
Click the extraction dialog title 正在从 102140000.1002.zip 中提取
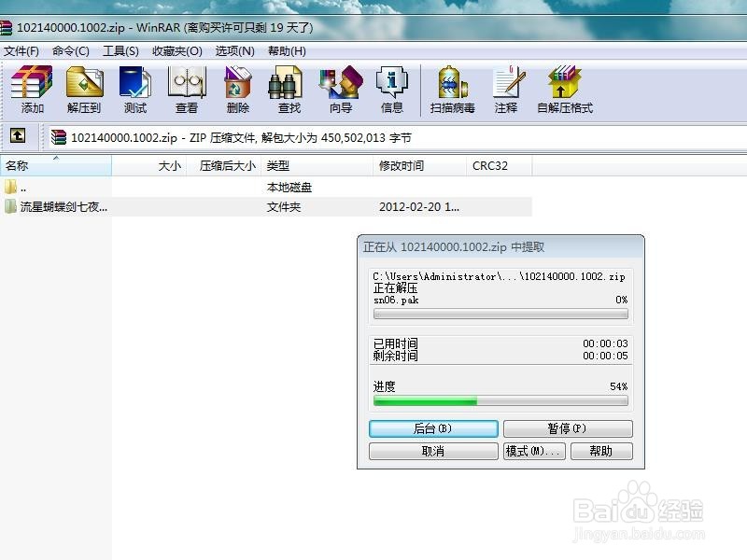pyautogui.click(x=454, y=247)
